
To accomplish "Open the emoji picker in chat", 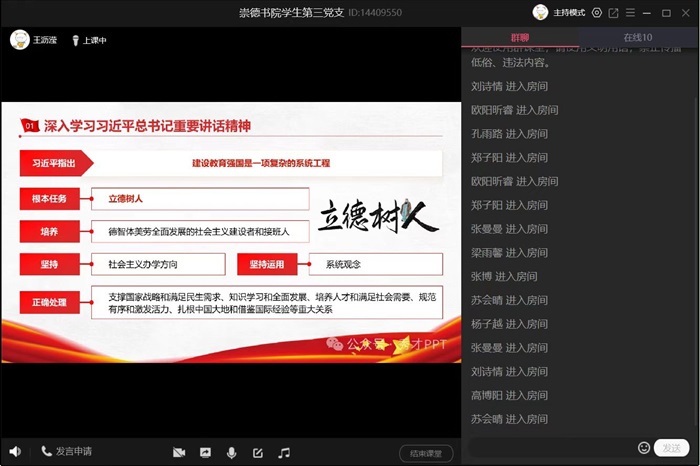I will point(644,447).
